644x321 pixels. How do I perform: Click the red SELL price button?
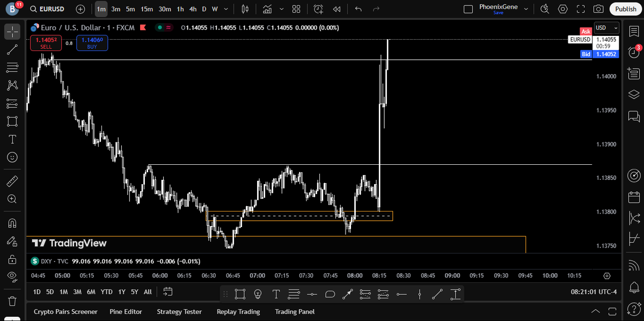(46, 43)
